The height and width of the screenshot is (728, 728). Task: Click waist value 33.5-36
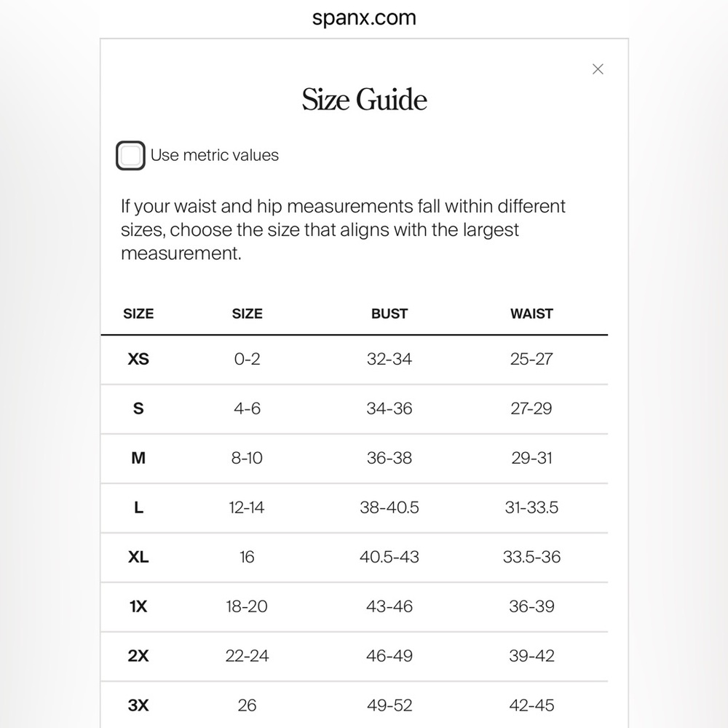coord(531,557)
